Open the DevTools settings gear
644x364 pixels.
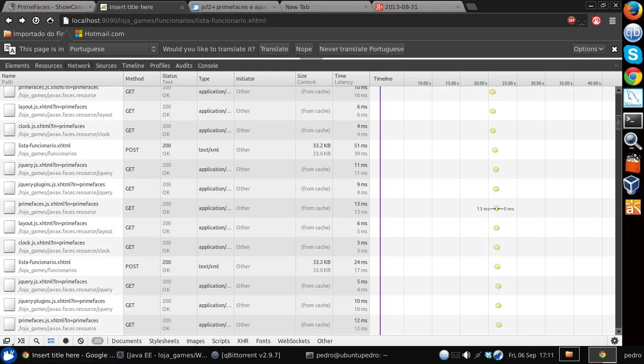[x=615, y=341]
